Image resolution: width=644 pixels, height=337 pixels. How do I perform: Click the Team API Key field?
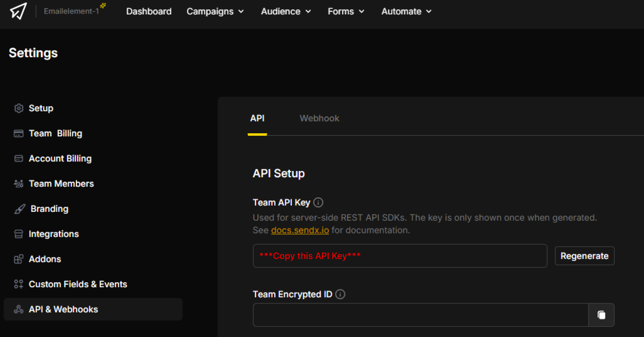[400, 256]
